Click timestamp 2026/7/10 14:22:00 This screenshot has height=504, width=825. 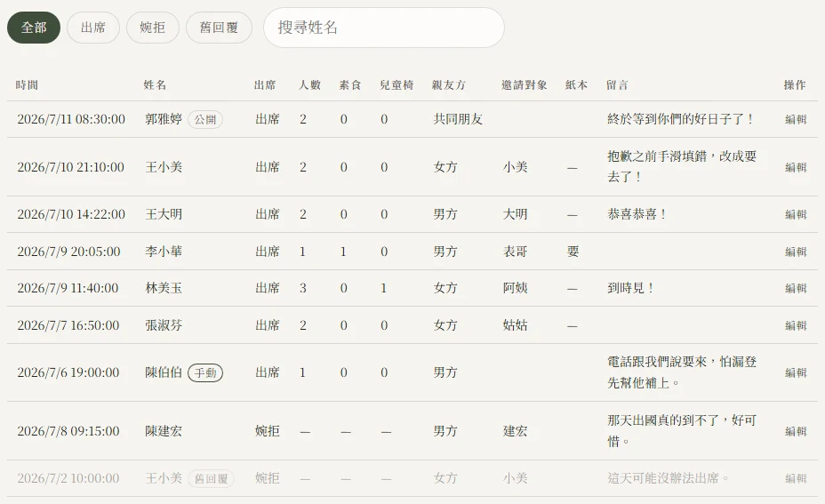click(x=71, y=214)
